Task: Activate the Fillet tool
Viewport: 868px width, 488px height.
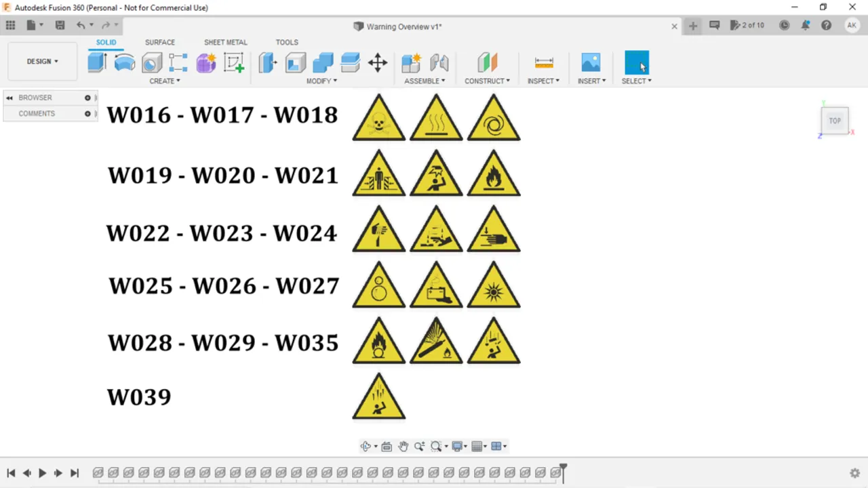Action: 295,62
